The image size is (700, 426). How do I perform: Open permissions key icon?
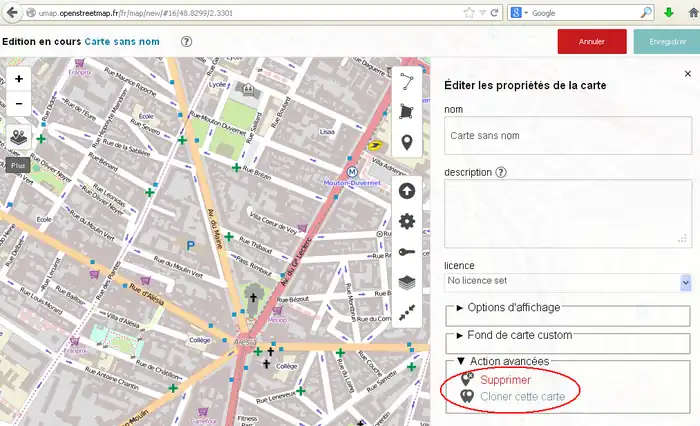coord(407,252)
